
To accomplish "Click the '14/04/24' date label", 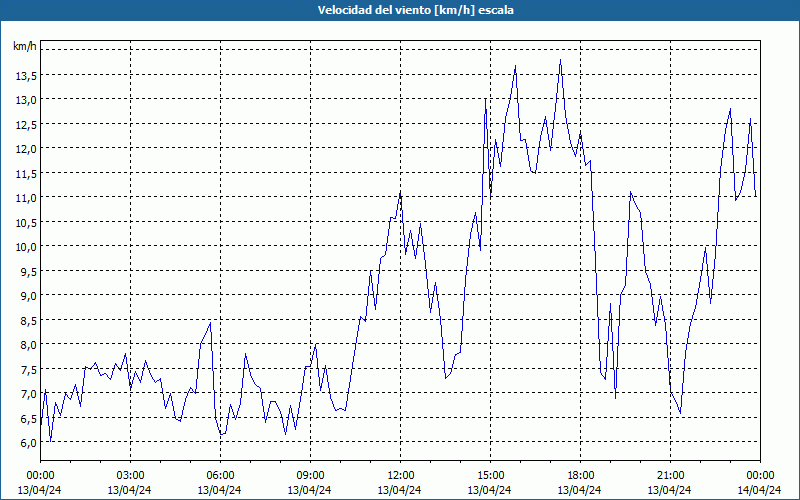I will click(x=760, y=490).
